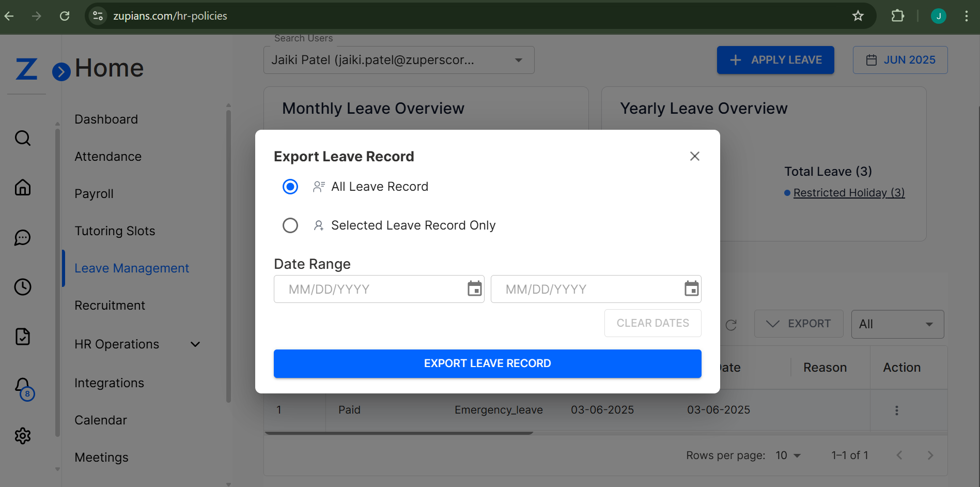
Task: Click the clock icon in the sidebar
Action: pos(23,287)
